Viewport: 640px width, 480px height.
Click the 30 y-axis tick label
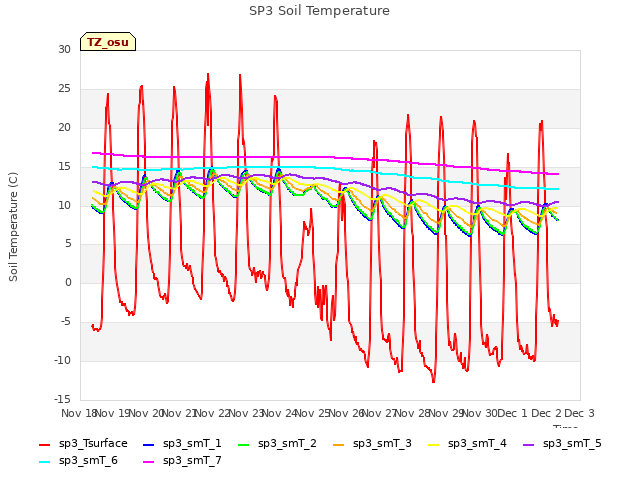(x=64, y=49)
